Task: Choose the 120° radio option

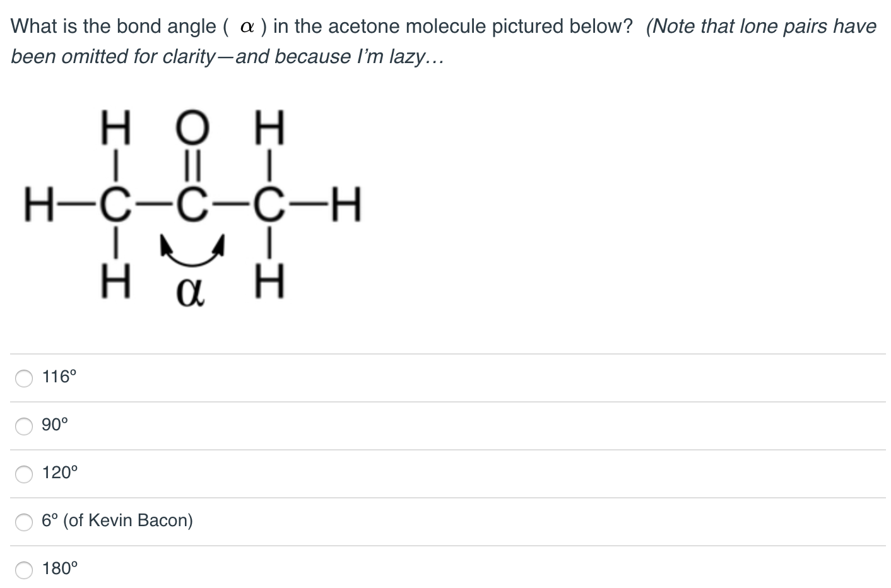Action: [24, 474]
